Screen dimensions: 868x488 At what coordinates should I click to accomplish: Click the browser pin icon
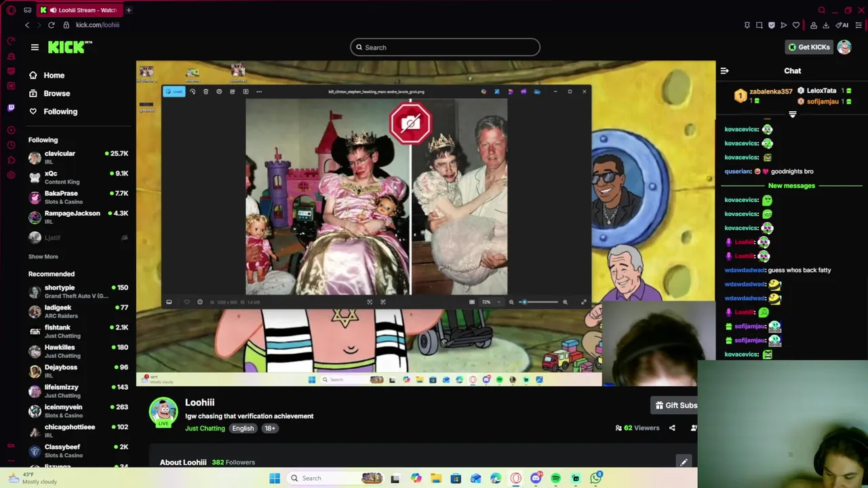(x=747, y=25)
